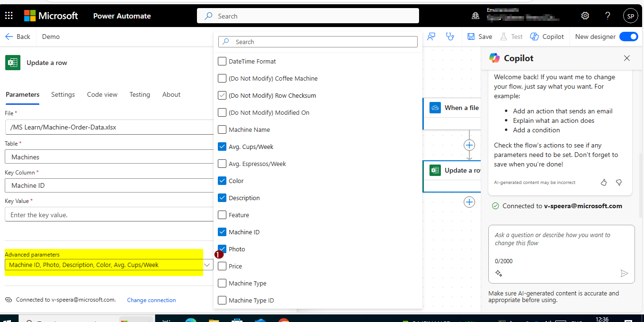Click the Change connection link

click(x=151, y=300)
